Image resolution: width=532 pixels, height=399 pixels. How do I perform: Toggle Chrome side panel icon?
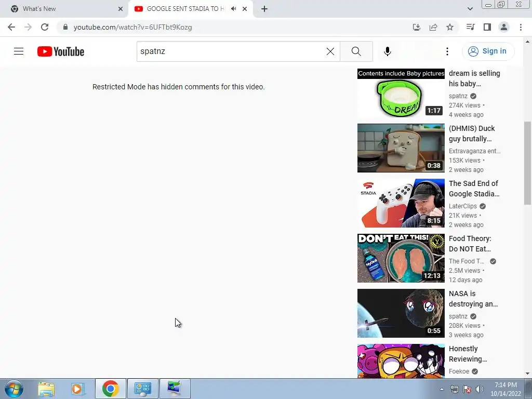[x=487, y=27]
